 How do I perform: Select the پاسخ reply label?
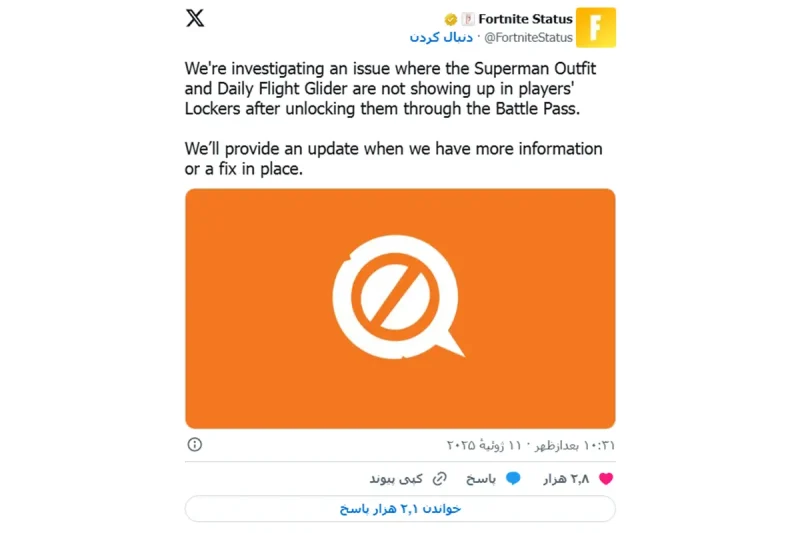point(481,478)
